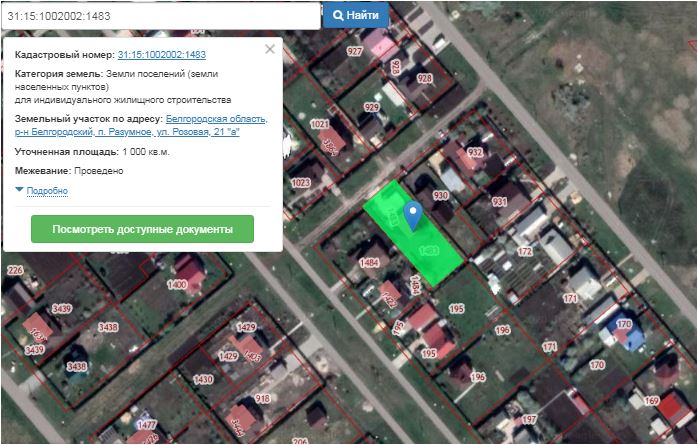Open cadastral number link 31:15:1002002:1483
Screen dimensions: 698x445
161,55
